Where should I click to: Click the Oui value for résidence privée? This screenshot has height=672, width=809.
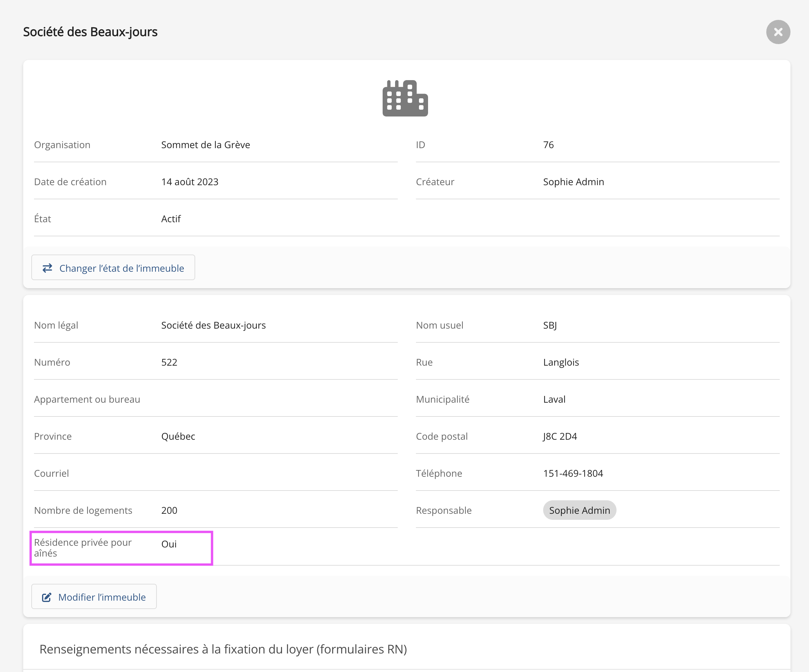coord(169,544)
